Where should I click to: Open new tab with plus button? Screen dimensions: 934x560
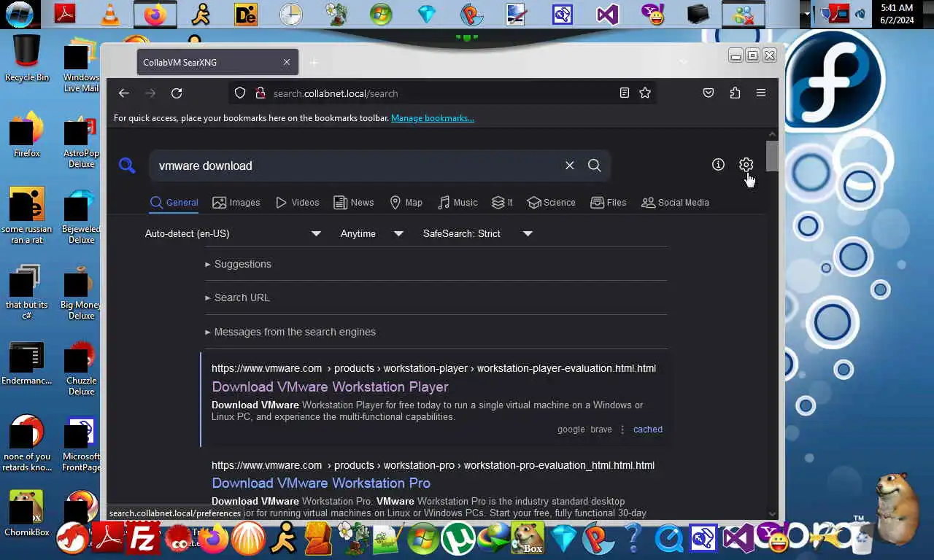pos(314,63)
